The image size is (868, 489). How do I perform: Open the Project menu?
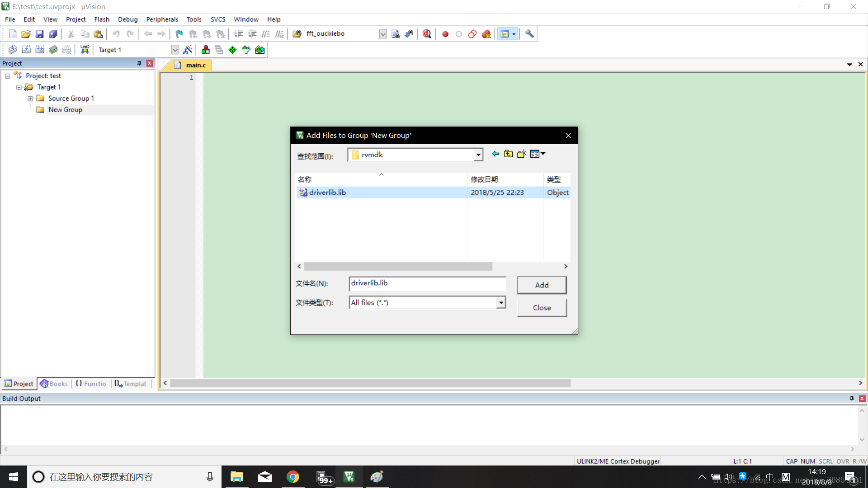(75, 19)
